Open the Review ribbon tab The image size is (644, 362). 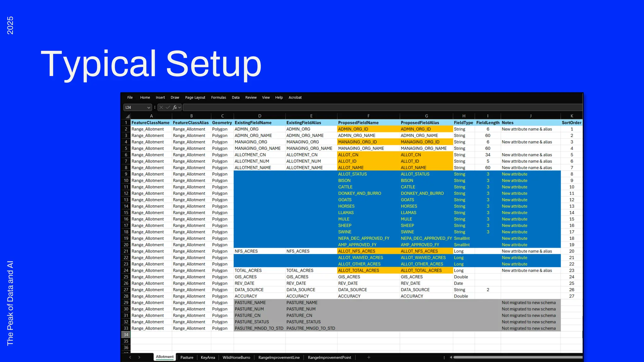251,97
